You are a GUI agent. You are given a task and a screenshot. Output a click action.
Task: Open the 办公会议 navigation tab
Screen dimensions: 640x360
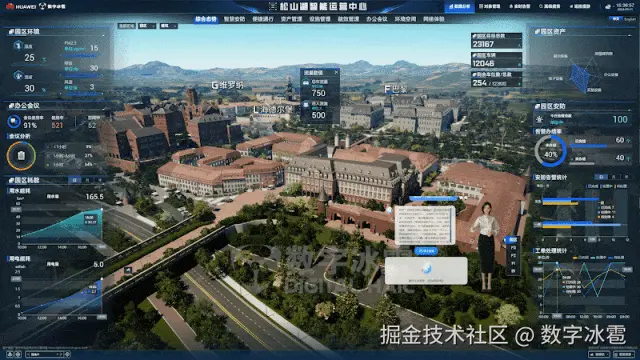[376, 19]
